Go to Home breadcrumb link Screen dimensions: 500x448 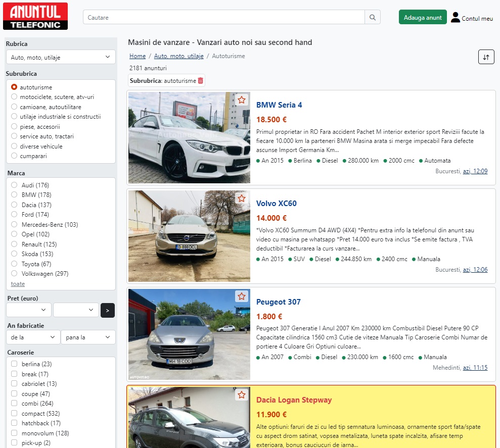point(138,56)
